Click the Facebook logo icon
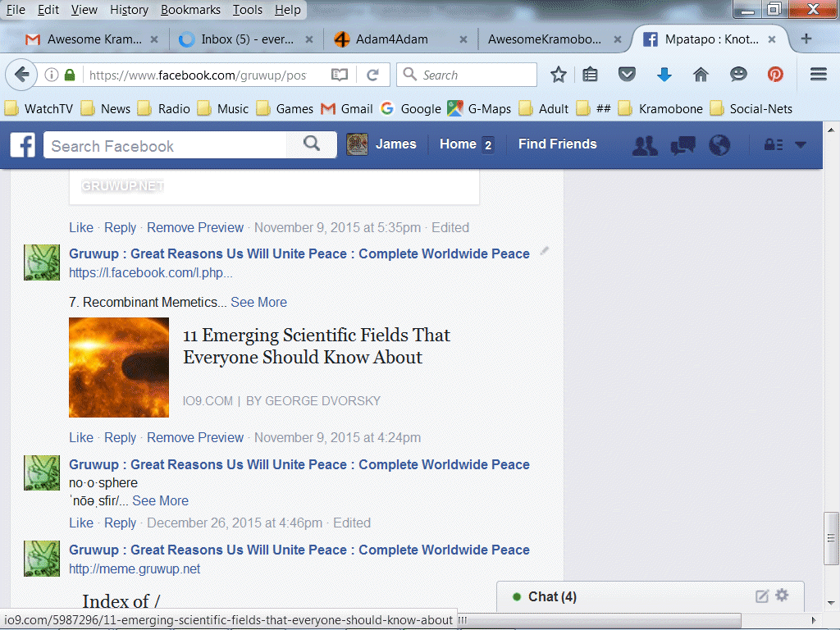 [23, 144]
